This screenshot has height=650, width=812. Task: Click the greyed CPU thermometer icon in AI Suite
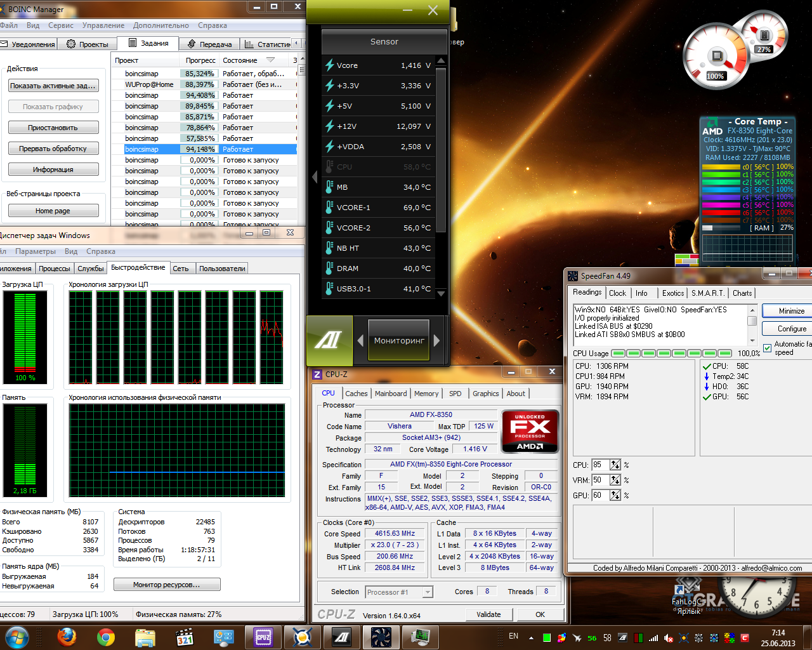pos(329,167)
